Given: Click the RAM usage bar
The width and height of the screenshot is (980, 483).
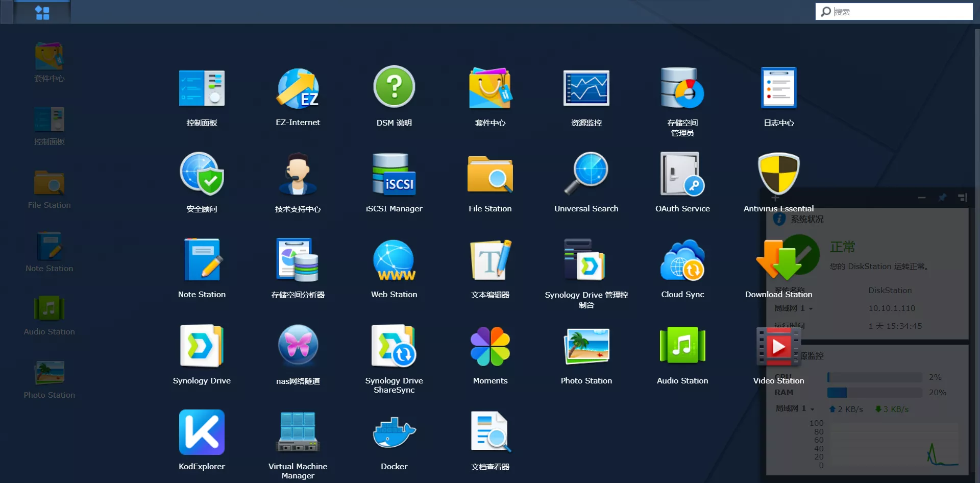Looking at the screenshot, I should click(874, 393).
